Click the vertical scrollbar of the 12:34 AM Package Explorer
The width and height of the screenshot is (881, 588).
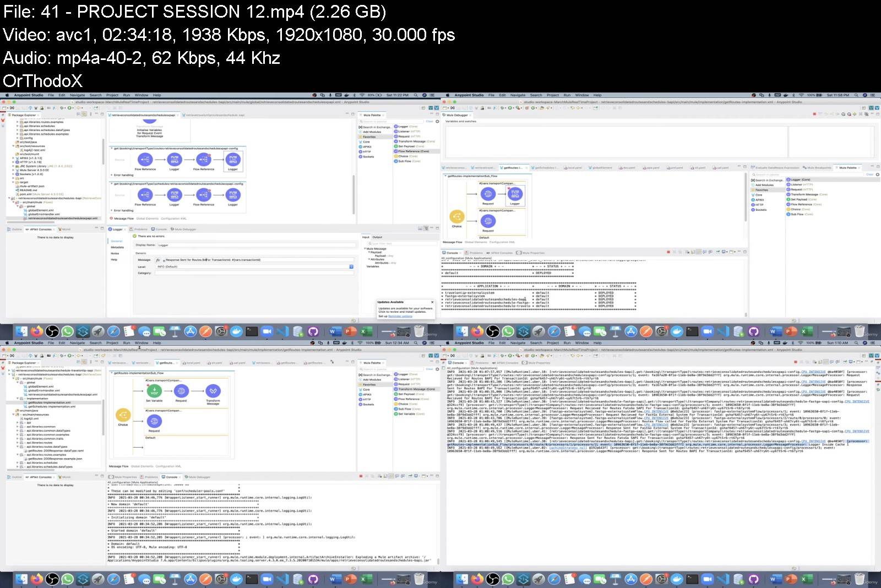coord(104,418)
